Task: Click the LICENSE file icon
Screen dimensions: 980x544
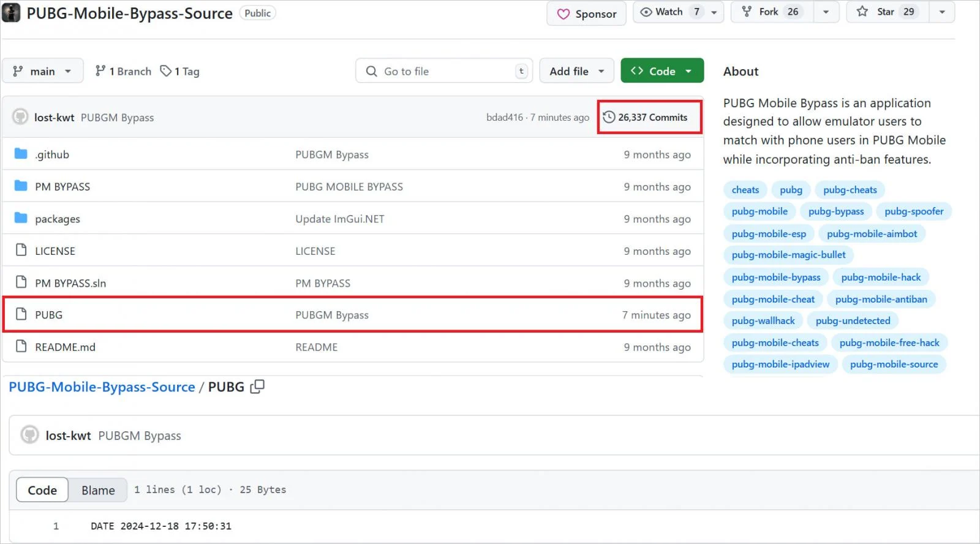Action: pyautogui.click(x=21, y=250)
